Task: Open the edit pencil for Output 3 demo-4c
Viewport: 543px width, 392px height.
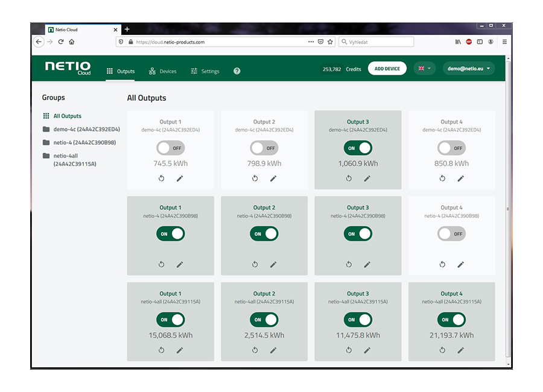Action: (x=367, y=179)
